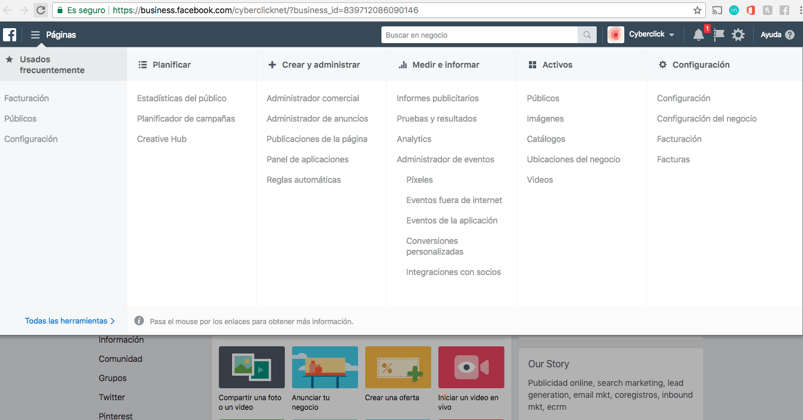Image resolution: width=803 pixels, height=420 pixels.
Task: Reload the page with browser refresh icon
Action: [40, 10]
